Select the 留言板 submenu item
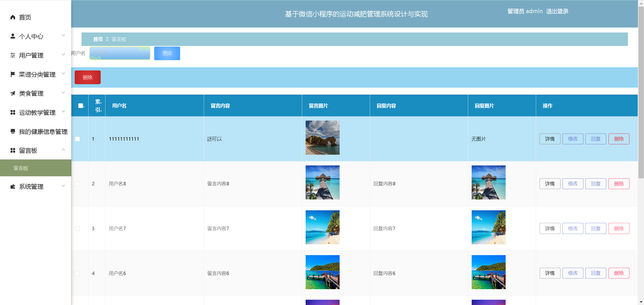The height and width of the screenshot is (305, 644). [35, 168]
